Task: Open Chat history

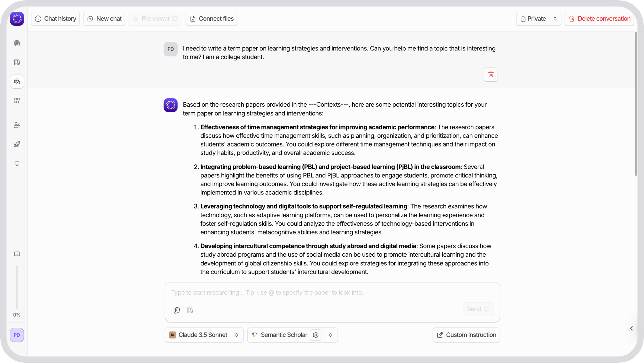Action: pos(55,19)
